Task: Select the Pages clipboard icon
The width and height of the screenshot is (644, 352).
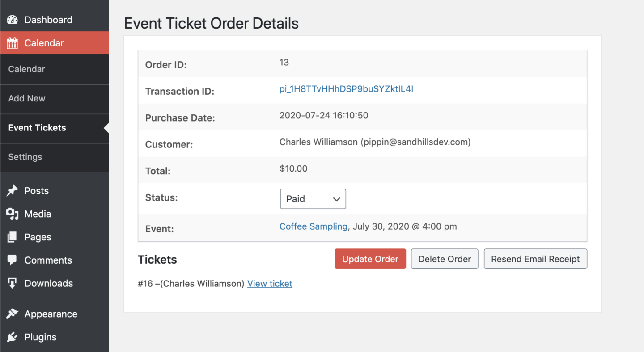Action: [x=13, y=237]
